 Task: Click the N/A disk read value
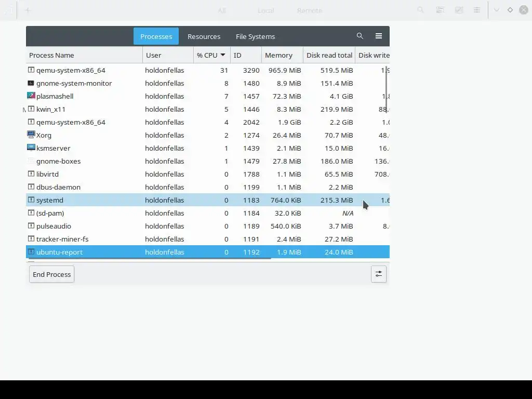click(x=348, y=213)
